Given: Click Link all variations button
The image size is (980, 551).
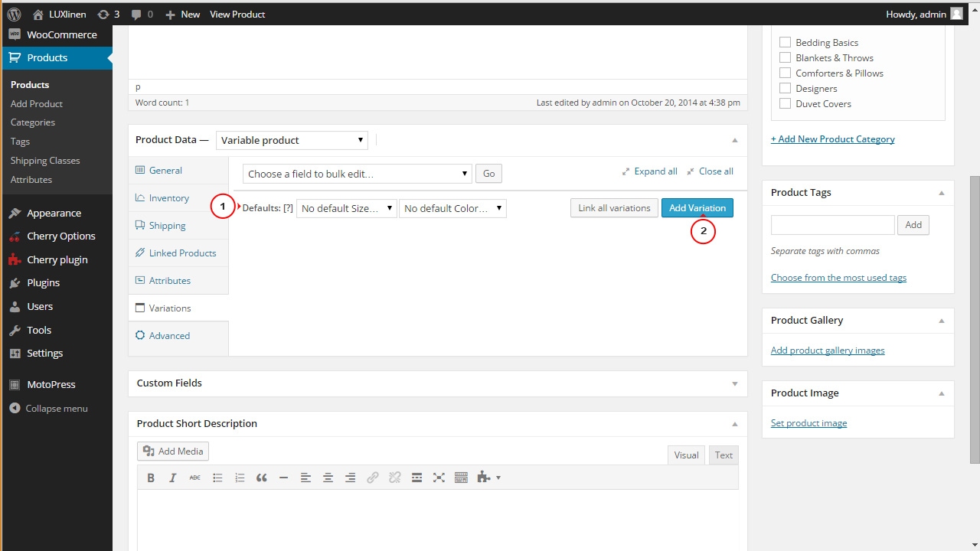Looking at the screenshot, I should click(x=614, y=208).
